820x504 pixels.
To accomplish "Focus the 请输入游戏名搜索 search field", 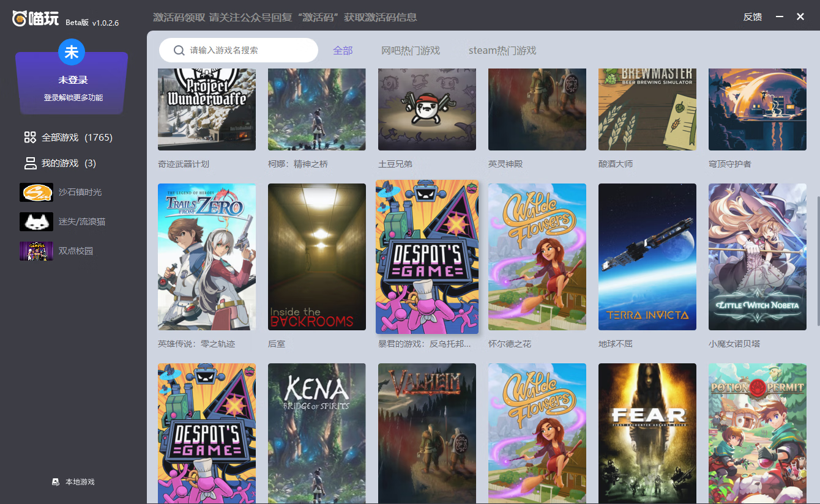I will [x=239, y=50].
